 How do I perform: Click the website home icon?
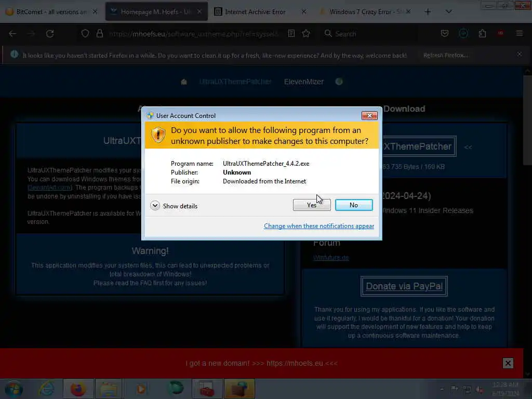[x=184, y=82]
